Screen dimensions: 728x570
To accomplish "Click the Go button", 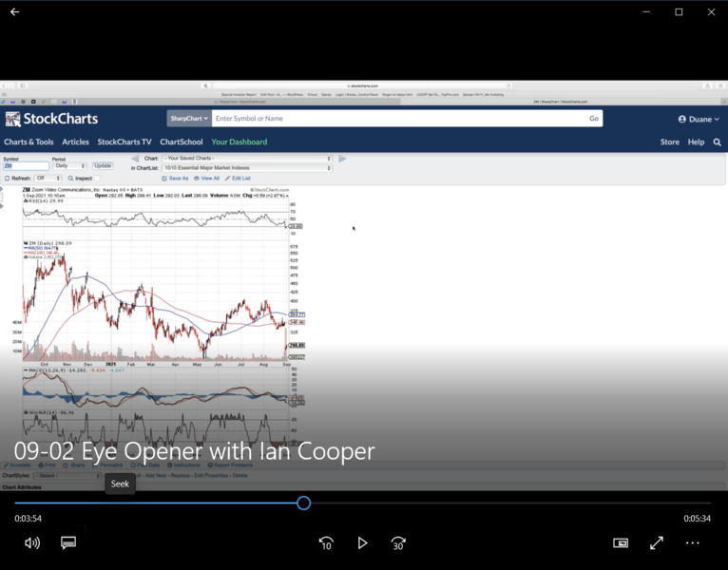I will 594,119.
